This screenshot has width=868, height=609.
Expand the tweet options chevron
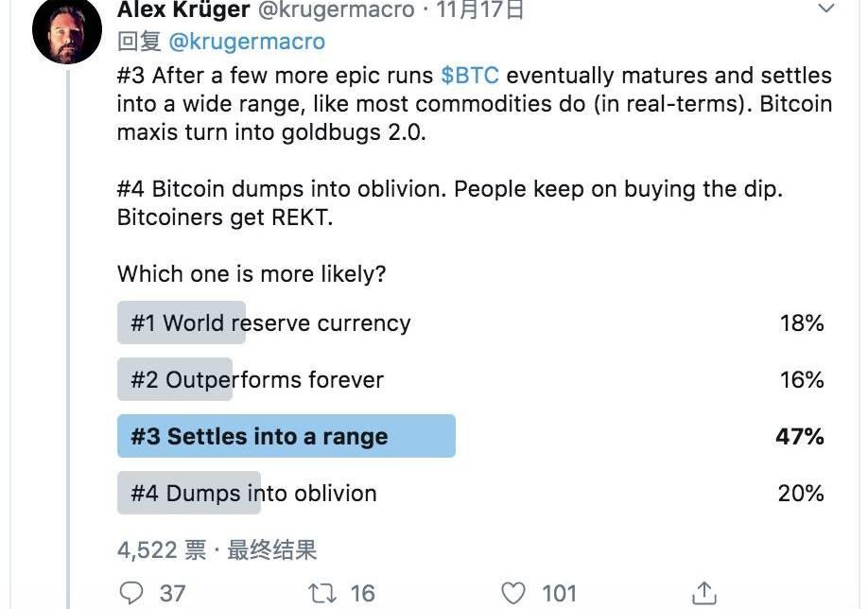(825, 9)
